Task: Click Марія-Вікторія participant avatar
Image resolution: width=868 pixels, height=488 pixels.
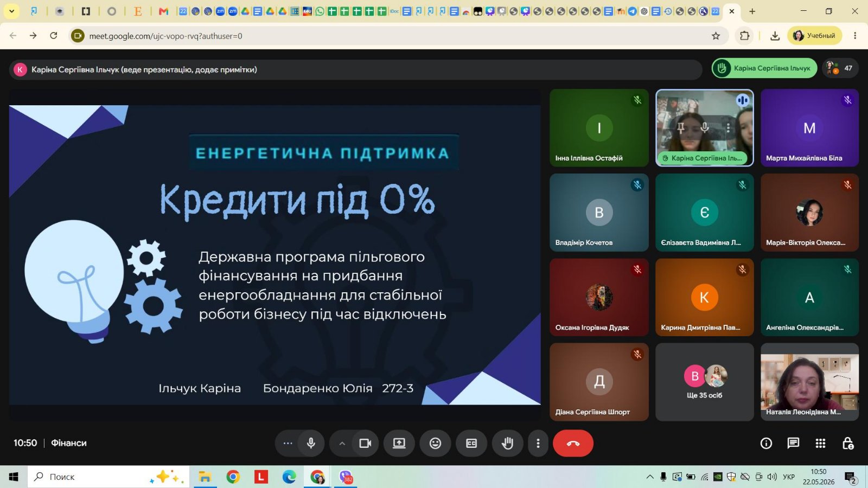Action: coord(809,213)
